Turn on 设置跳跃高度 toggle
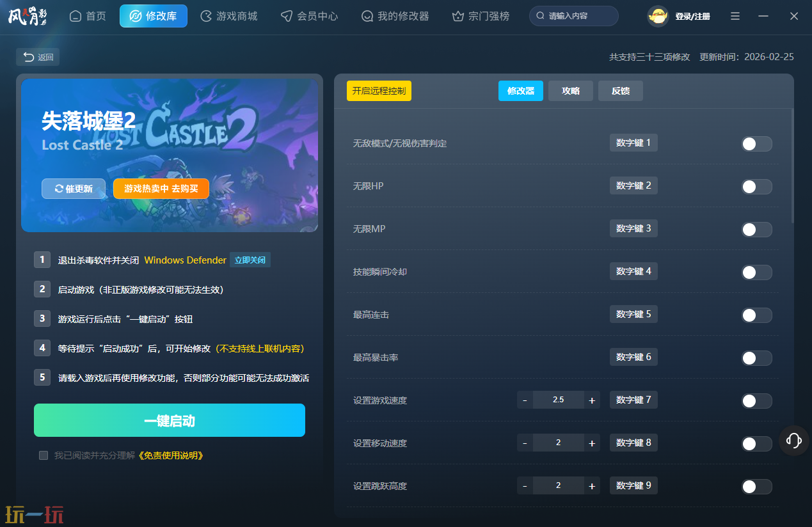 point(756,487)
